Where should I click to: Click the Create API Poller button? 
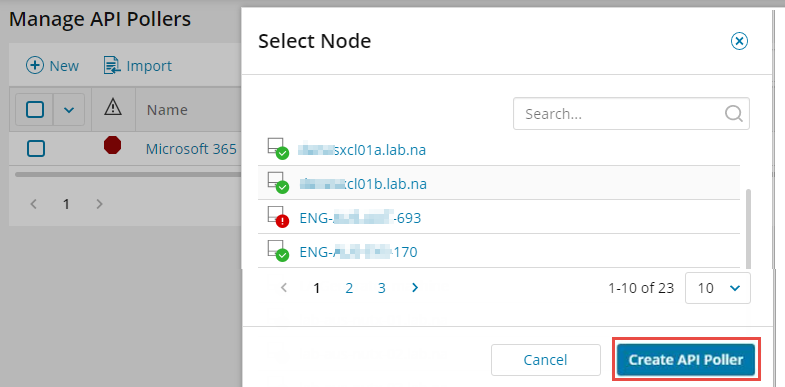click(x=686, y=359)
